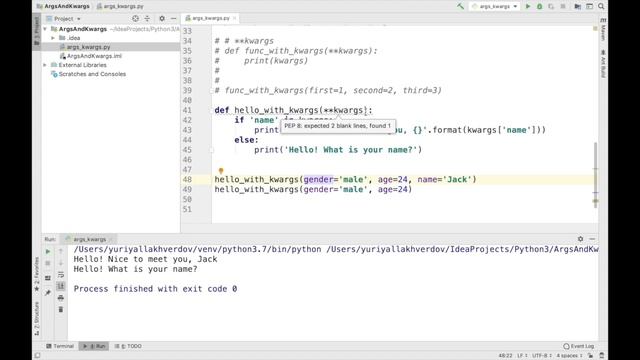Click the Up the stack trace arrow
The height and width of the screenshot is (360, 640).
click(x=61, y=251)
